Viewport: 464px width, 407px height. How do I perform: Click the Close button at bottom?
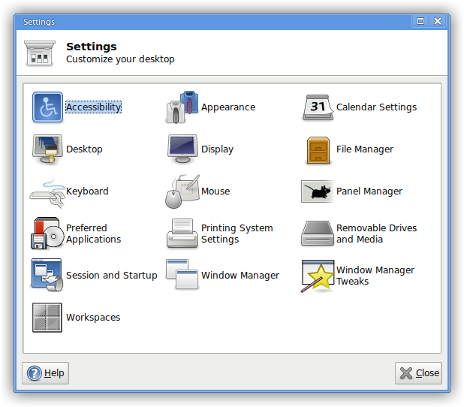click(419, 373)
